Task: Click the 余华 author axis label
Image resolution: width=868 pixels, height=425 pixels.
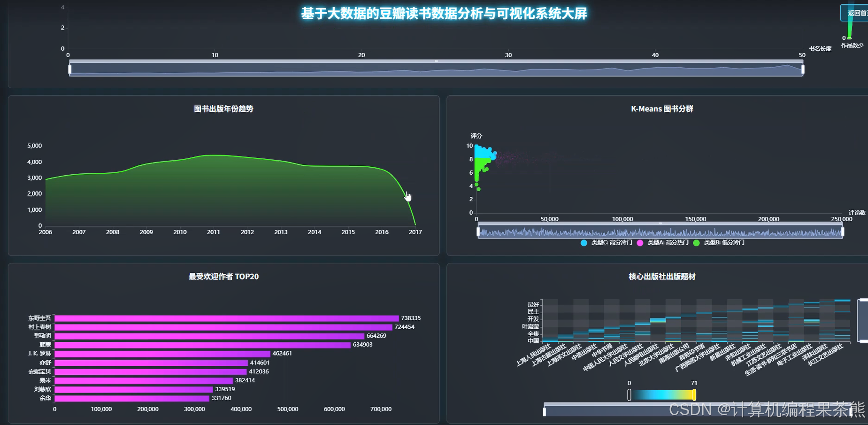Action: 46,398
